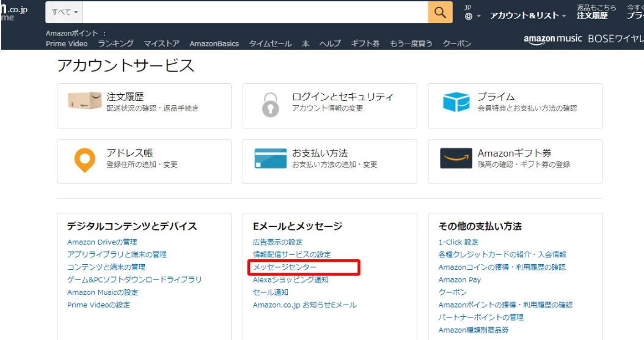
Task: Click the padlock icon for ログインとセキュリティ
Action: point(270,105)
